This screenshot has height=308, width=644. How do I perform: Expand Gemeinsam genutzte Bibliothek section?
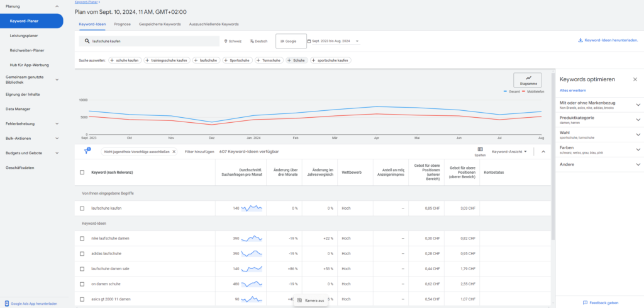pos(57,80)
